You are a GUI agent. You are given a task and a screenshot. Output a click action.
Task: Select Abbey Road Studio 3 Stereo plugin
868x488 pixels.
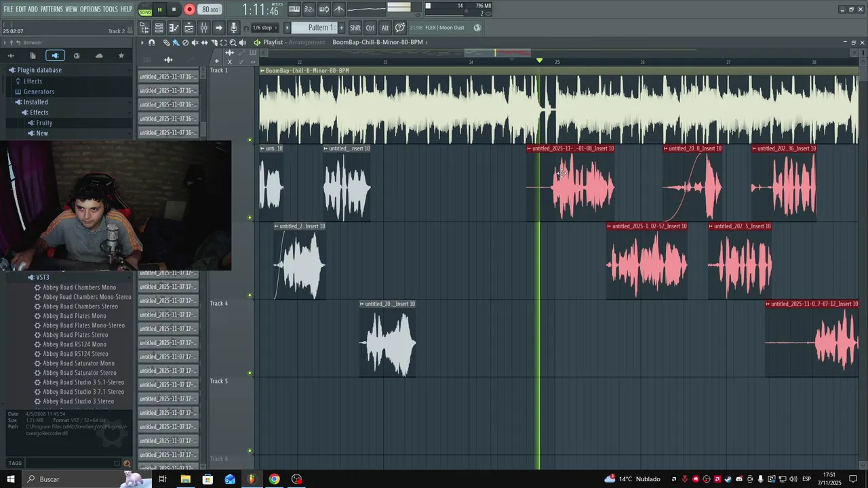point(78,401)
